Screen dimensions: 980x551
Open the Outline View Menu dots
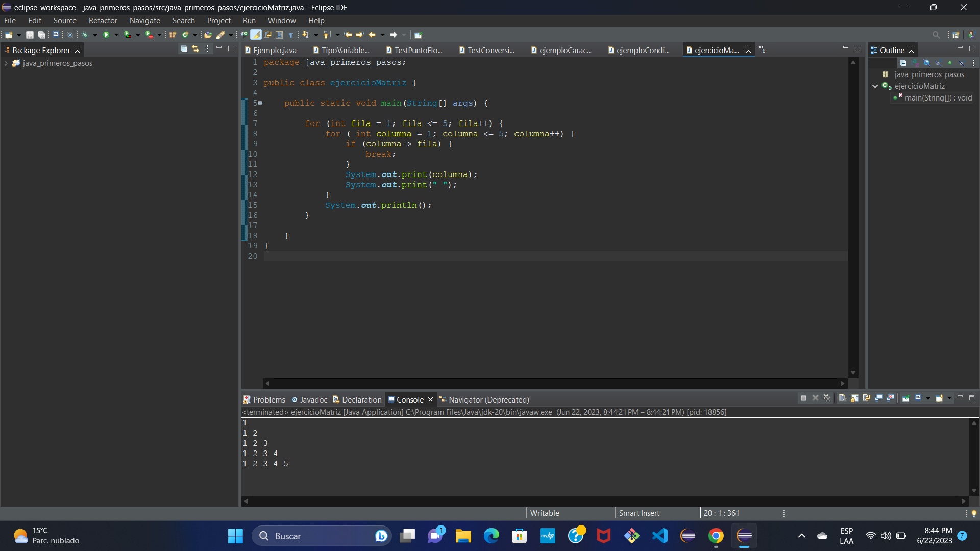(973, 63)
